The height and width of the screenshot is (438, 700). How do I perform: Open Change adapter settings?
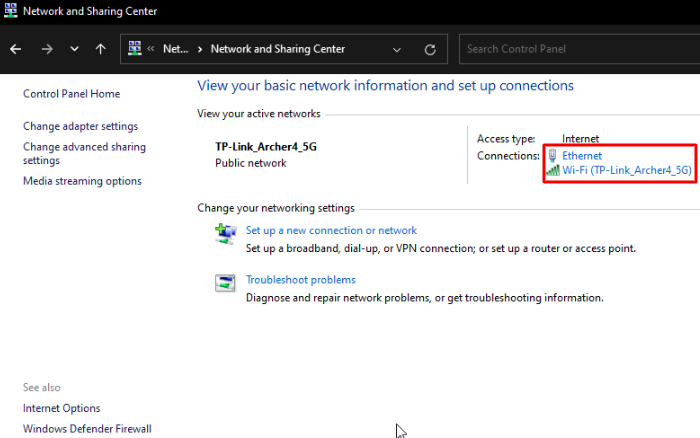click(80, 126)
